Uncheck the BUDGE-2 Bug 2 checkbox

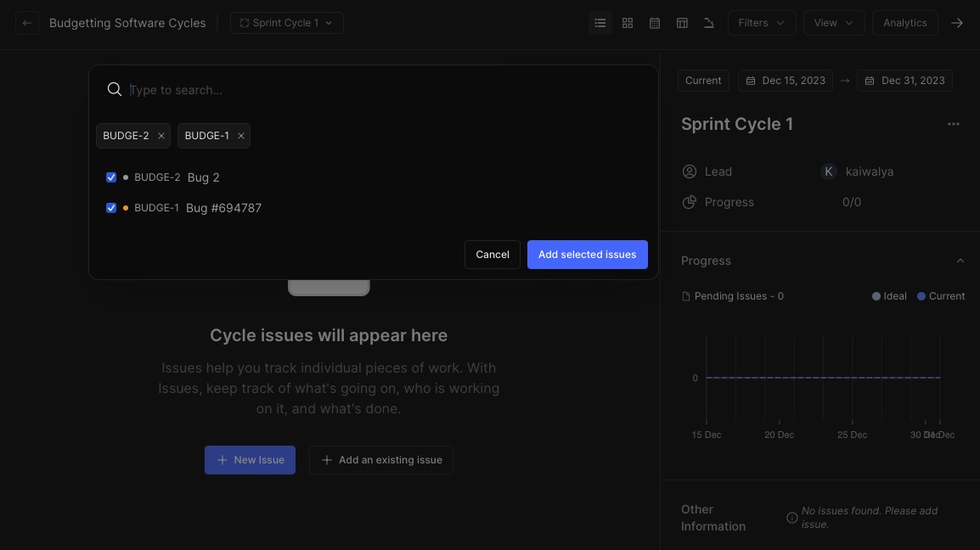(111, 177)
